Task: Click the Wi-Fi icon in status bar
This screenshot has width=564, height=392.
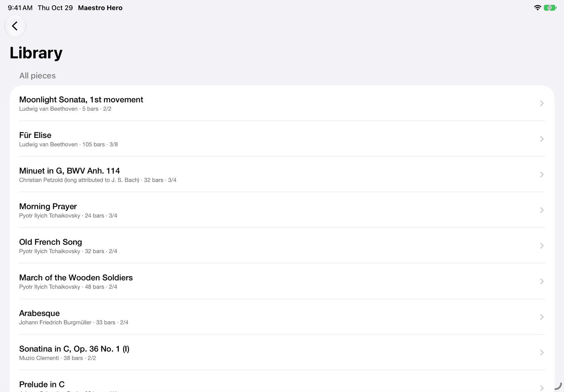Action: 538,8
